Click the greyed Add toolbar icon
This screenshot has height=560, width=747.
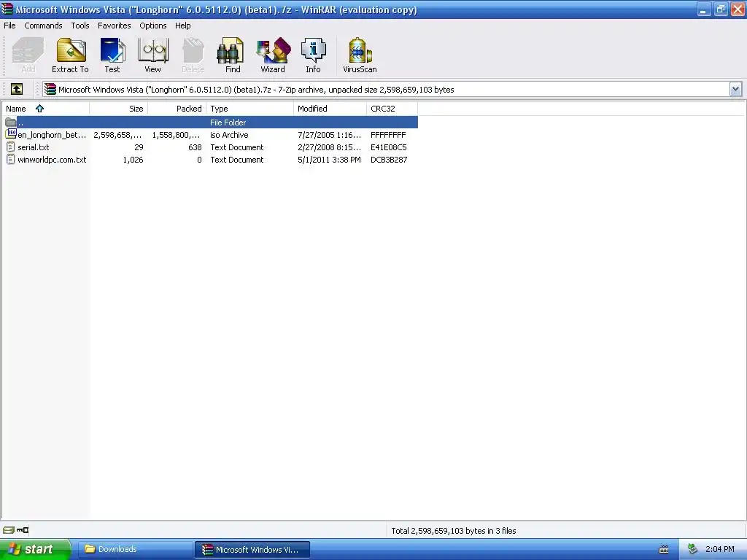click(28, 50)
